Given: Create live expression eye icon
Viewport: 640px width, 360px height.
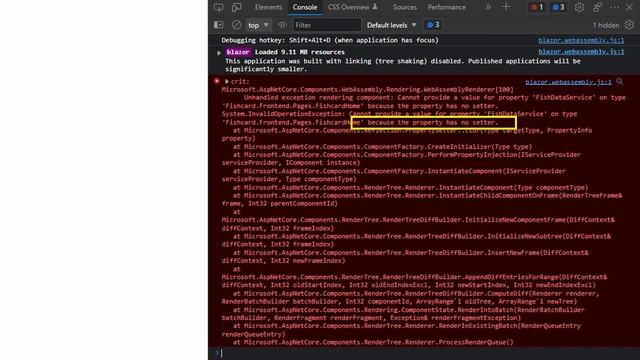Looking at the screenshot, I should coord(282,25).
